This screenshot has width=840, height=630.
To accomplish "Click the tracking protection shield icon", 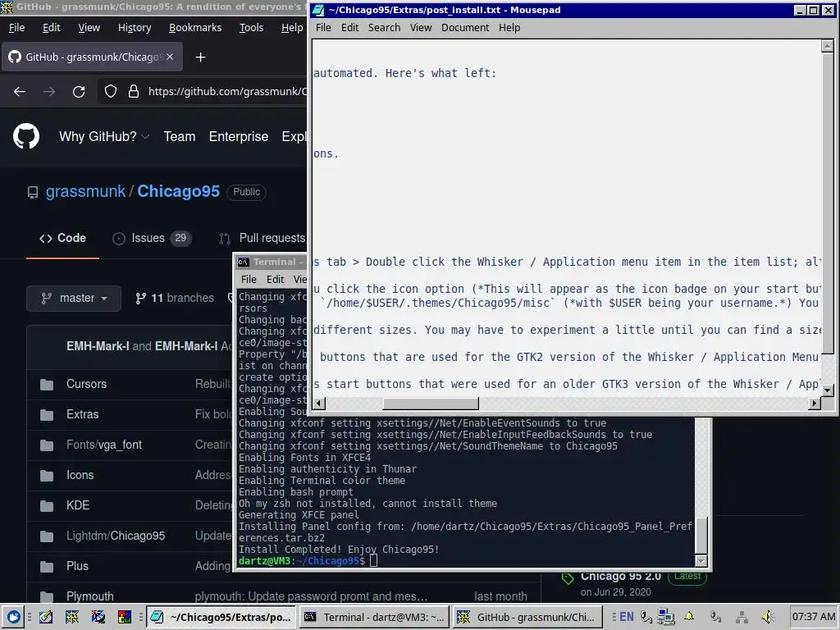I will (111, 92).
